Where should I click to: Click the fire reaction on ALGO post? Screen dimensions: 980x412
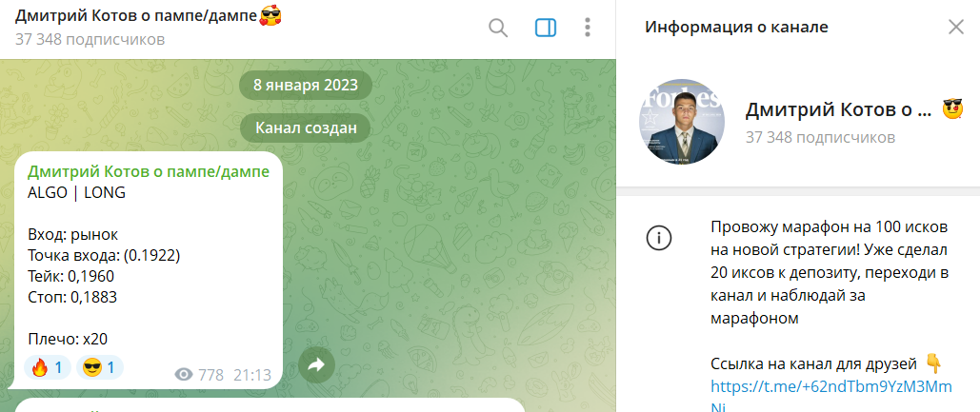[48, 367]
